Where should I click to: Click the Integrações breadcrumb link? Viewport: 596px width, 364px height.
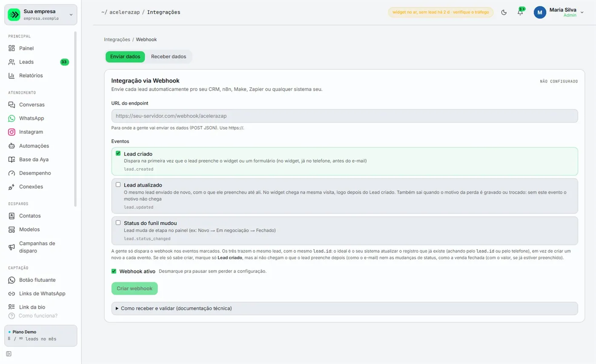tap(117, 40)
